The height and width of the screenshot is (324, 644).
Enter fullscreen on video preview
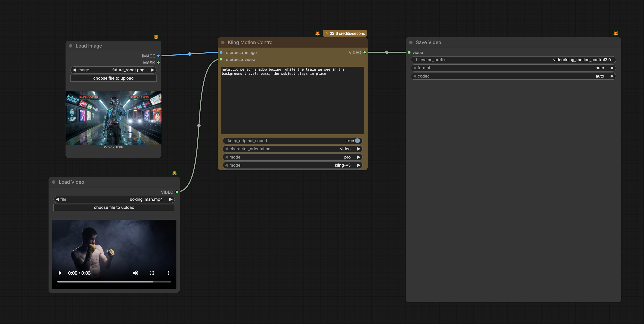(152, 273)
